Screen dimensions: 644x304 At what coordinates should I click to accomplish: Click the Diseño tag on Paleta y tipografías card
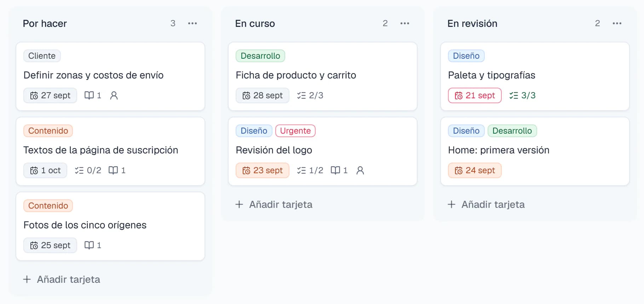(x=466, y=56)
